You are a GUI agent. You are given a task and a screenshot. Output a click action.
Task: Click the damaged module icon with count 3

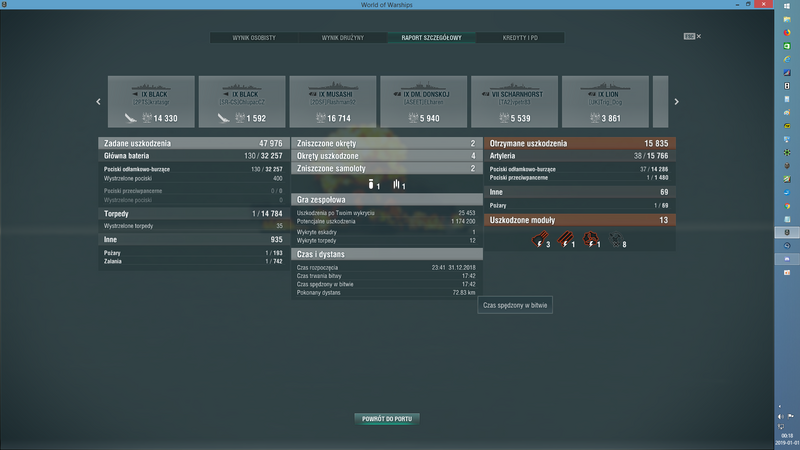pyautogui.click(x=539, y=238)
